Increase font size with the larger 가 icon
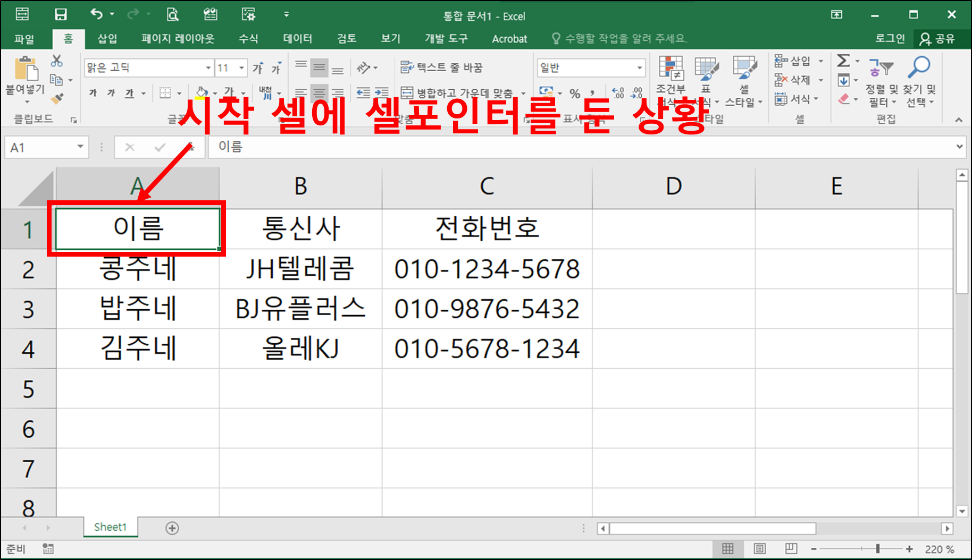Screen dimensions: 972x560 [x=258, y=68]
